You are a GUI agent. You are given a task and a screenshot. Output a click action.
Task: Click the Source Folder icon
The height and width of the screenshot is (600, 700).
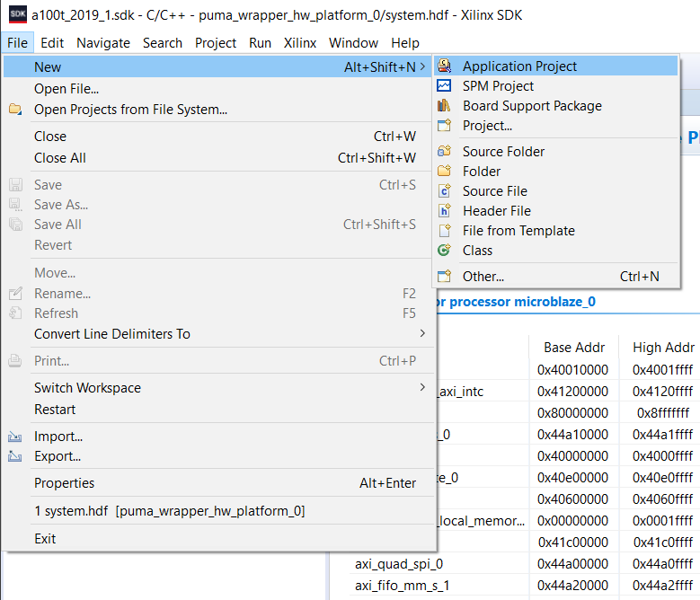tap(444, 151)
